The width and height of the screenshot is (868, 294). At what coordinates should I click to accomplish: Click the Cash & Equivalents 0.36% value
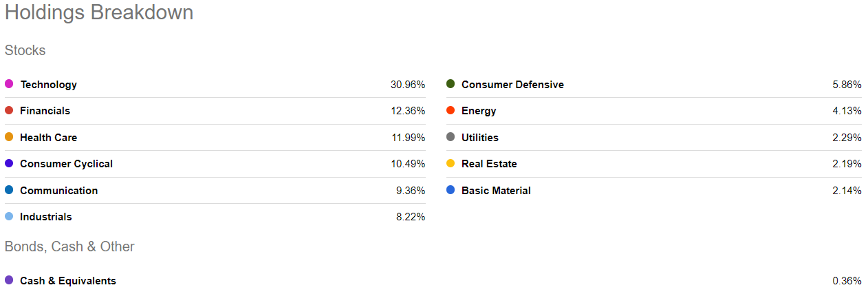tap(847, 281)
